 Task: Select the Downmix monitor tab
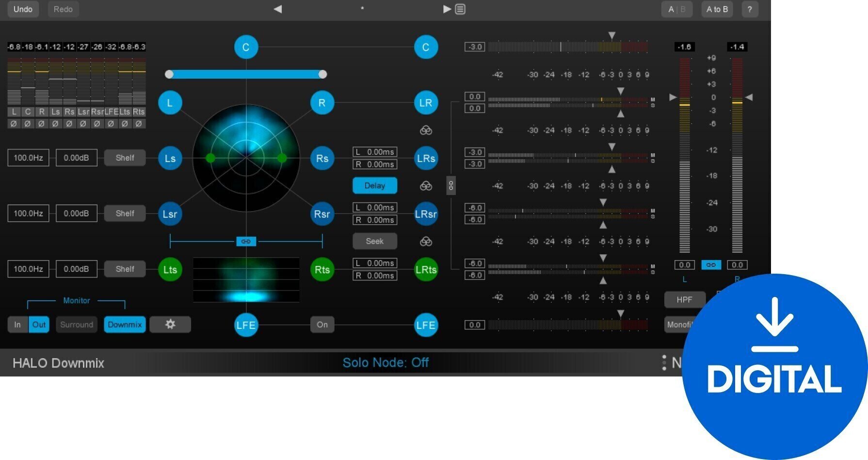pos(125,324)
